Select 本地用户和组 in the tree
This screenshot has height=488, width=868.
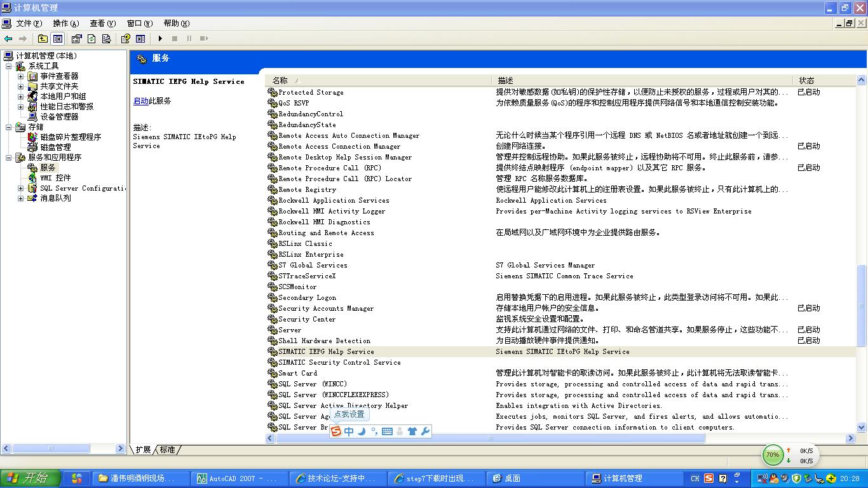click(63, 97)
